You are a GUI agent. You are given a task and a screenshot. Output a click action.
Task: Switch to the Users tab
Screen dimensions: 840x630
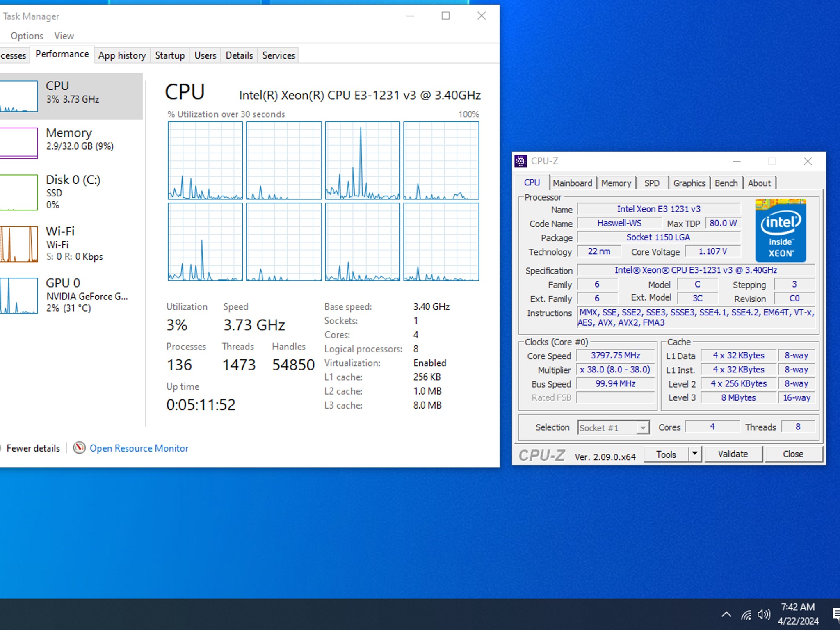point(205,55)
